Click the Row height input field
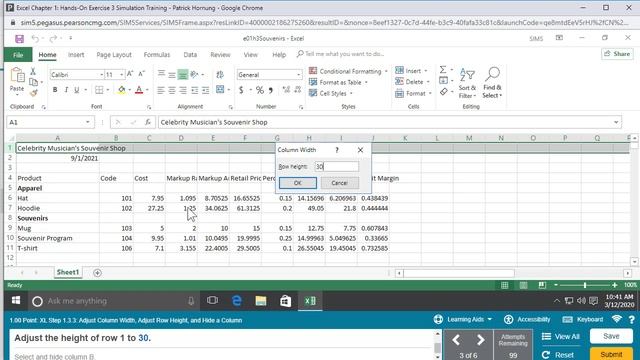 336,167
